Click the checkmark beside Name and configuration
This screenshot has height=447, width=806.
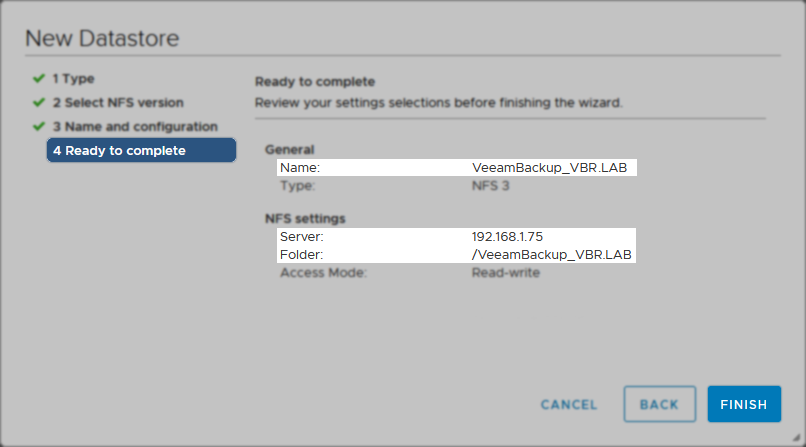click(39, 126)
